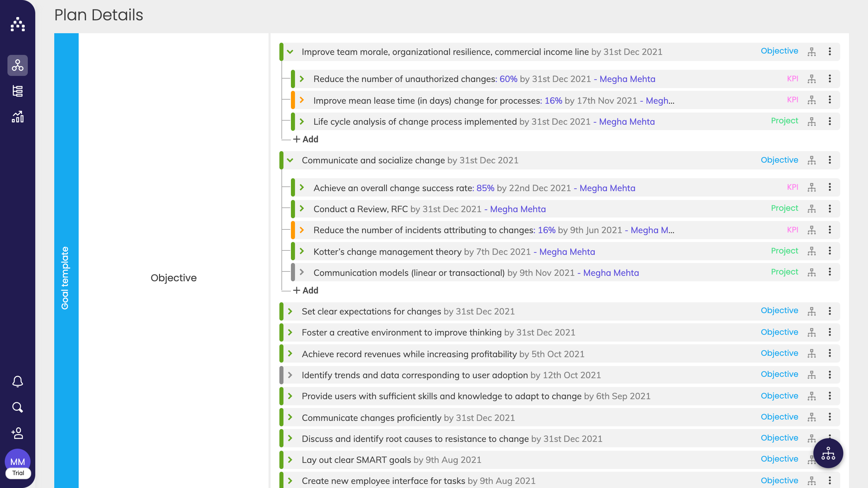Expand Foster a creative environment objective

click(290, 332)
